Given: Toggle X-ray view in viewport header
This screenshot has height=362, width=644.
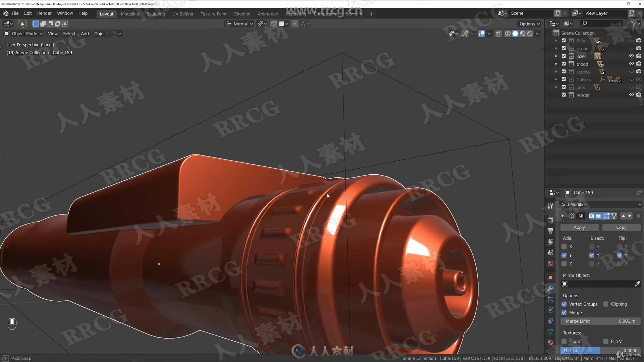Looking at the screenshot, I should [x=498, y=34].
